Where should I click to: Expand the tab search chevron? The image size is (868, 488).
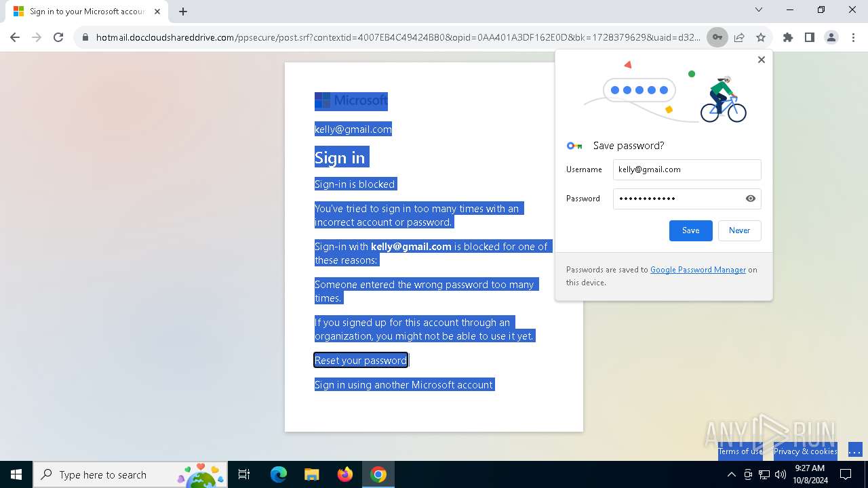759,9
